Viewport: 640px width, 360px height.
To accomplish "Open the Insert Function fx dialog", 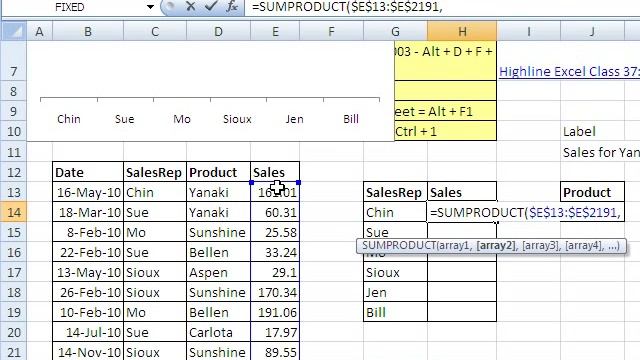I will 232,7.
